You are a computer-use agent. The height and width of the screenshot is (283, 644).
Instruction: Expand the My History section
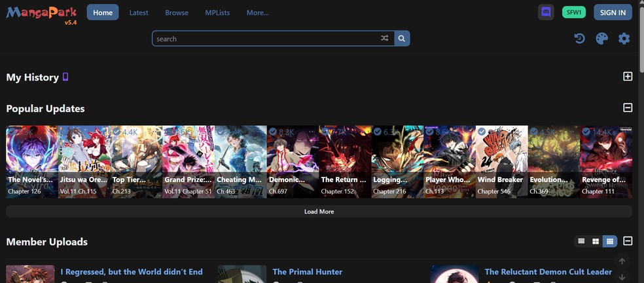pyautogui.click(x=628, y=77)
